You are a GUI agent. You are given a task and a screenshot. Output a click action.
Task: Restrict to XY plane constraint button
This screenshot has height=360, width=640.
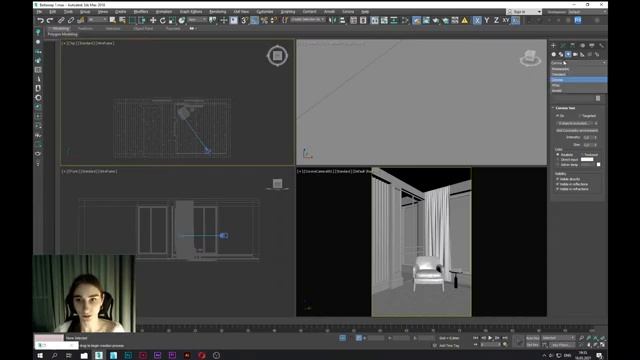click(x=506, y=20)
